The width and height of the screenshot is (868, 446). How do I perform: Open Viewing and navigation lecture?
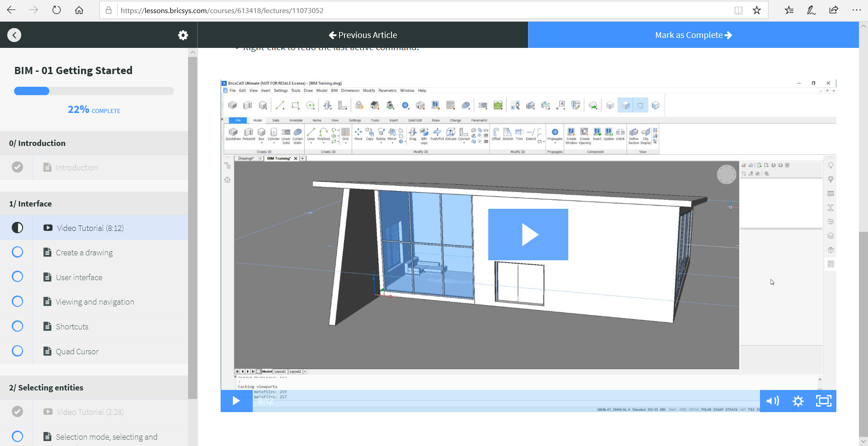coord(95,302)
